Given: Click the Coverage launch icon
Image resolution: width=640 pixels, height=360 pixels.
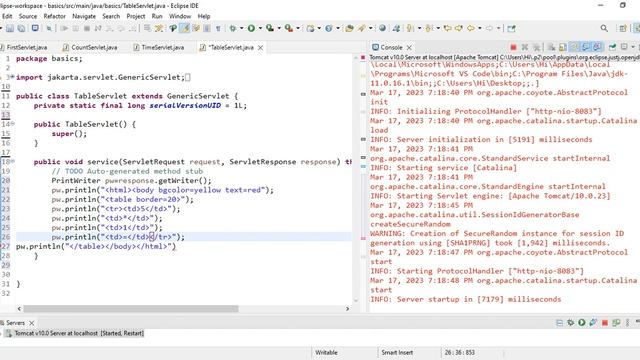Looking at the screenshot, I should (x=270, y=28).
